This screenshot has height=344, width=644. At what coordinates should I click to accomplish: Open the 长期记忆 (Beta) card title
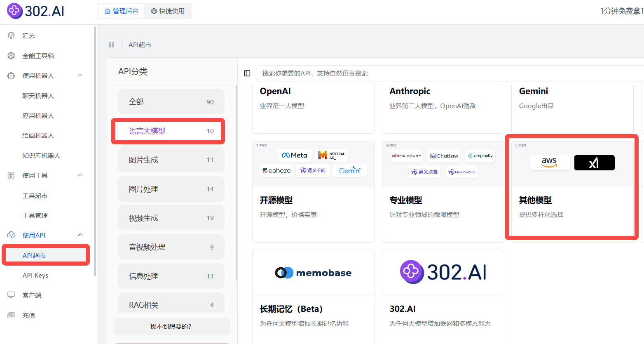click(291, 309)
